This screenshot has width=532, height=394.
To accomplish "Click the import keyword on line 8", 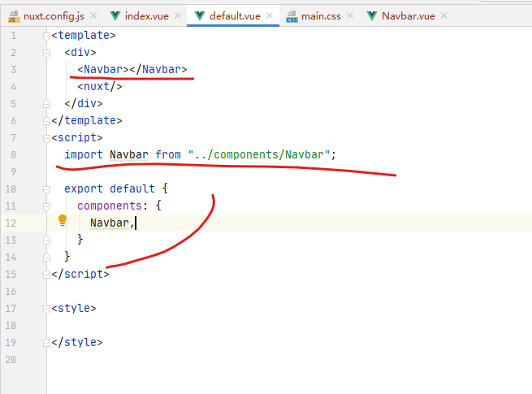I will point(84,154).
